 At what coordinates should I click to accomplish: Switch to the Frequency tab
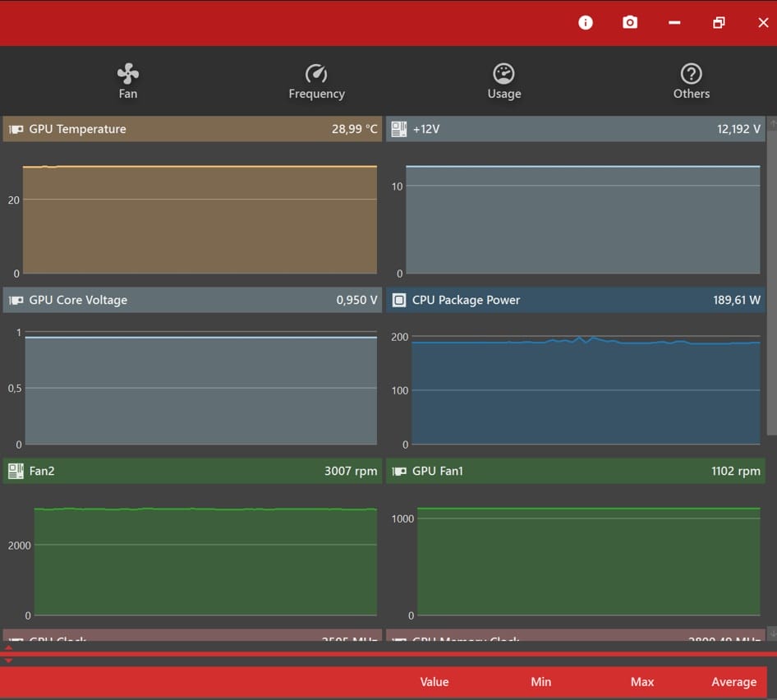tap(316, 82)
